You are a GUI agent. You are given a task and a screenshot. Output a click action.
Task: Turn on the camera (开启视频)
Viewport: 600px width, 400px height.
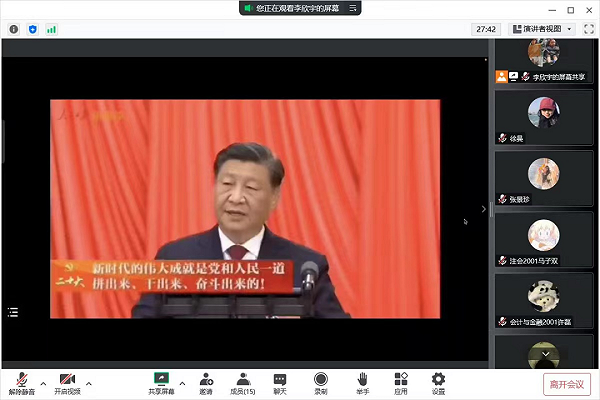pyautogui.click(x=66, y=382)
